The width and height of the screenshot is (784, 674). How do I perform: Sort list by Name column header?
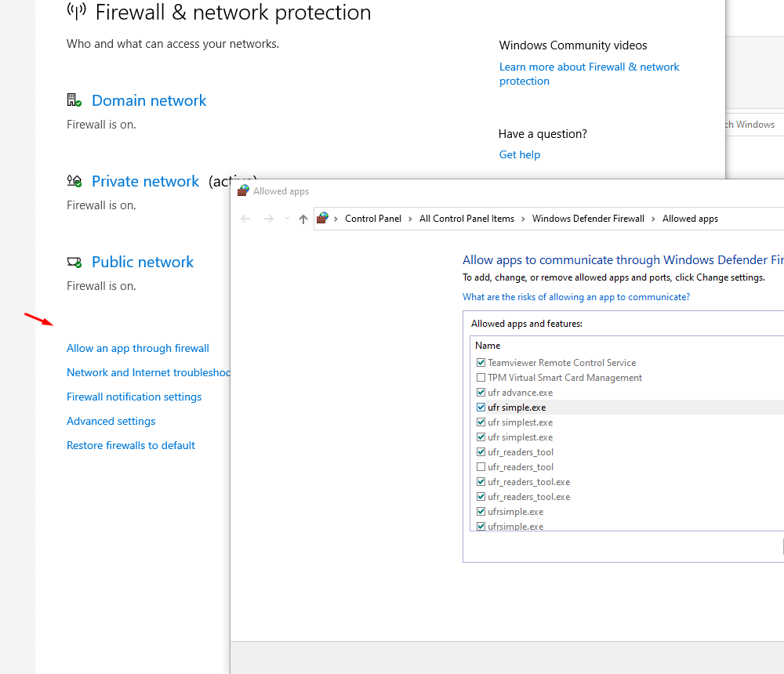(488, 346)
